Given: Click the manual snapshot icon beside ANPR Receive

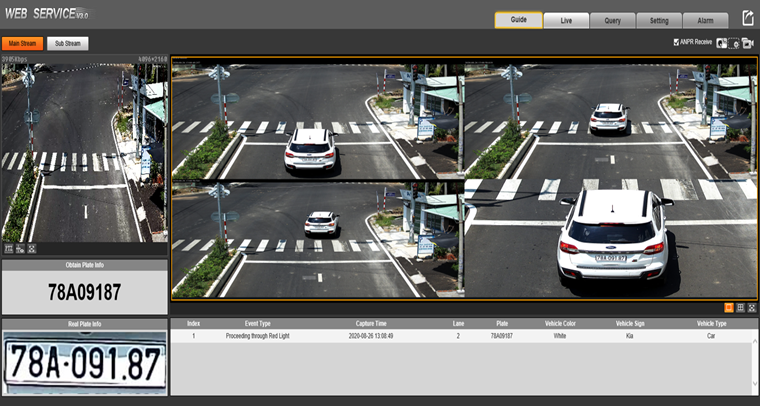Looking at the screenshot, I should (721, 43).
